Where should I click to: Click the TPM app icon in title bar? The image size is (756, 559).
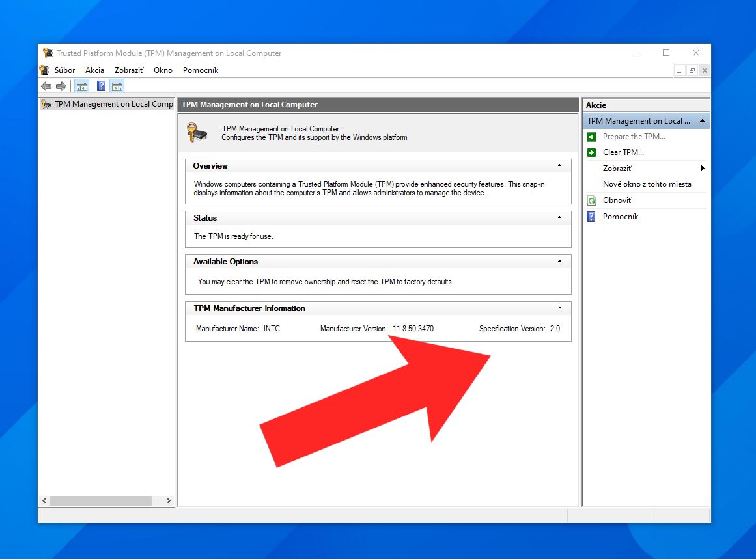(48, 53)
